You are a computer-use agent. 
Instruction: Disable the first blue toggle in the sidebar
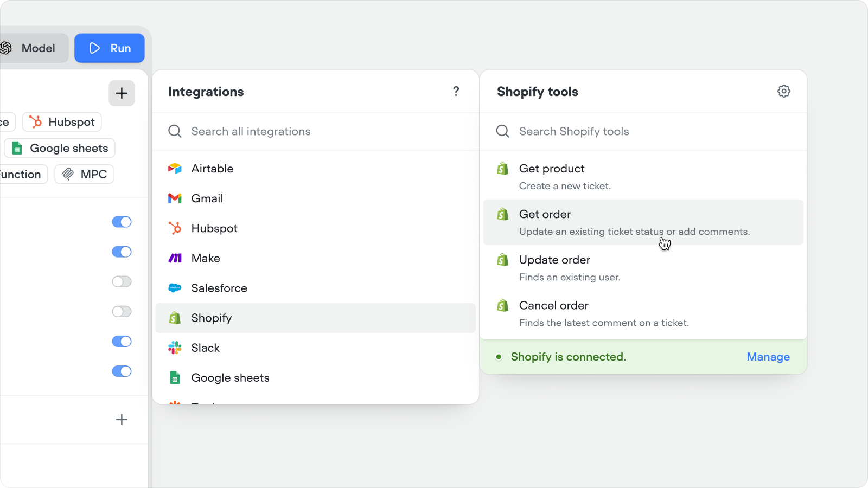(122, 221)
